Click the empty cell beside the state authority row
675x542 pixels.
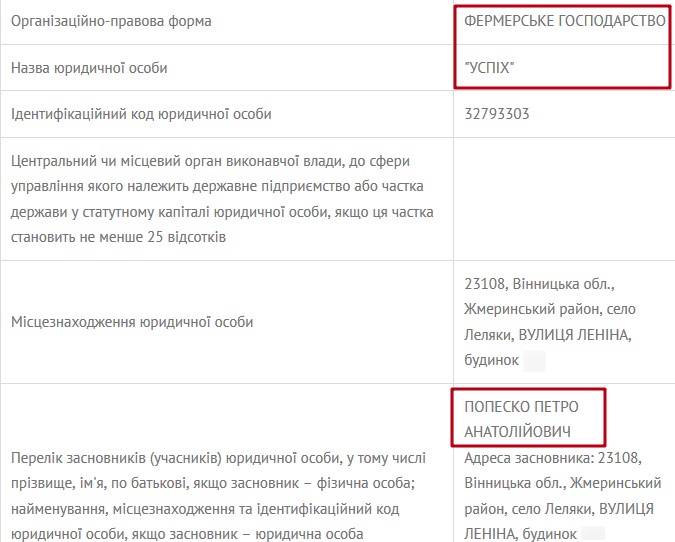coord(564,199)
